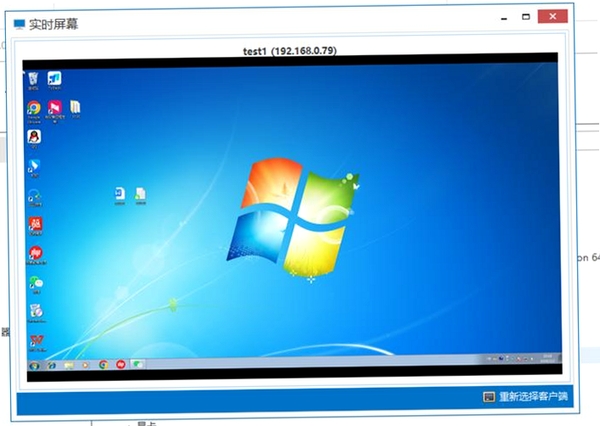Image resolution: width=600 pixels, height=426 pixels.
Task: Open the blue circular arrow app shortcut
Action: [x=35, y=197]
